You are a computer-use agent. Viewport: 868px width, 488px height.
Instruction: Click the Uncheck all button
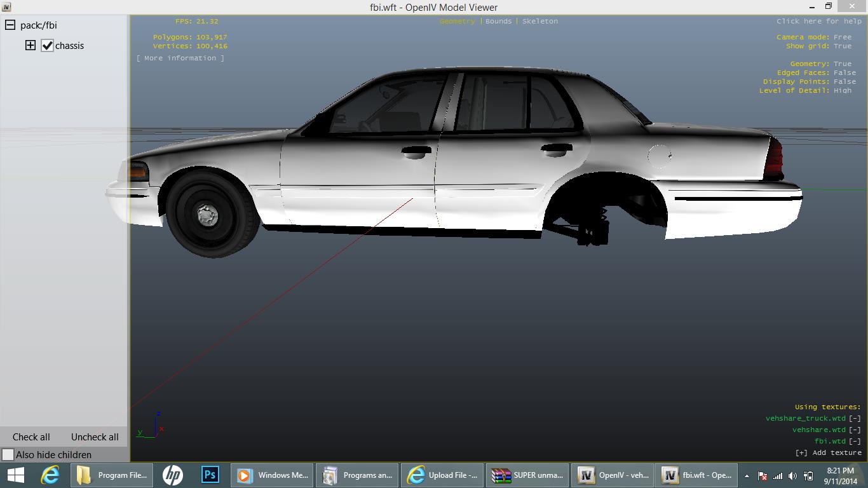coord(95,437)
